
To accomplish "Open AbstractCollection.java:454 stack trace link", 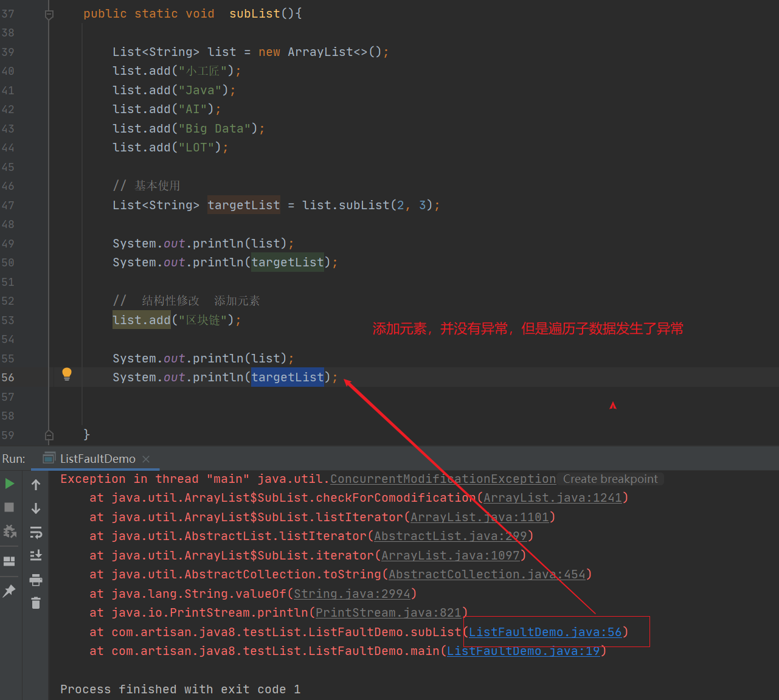I will [x=487, y=574].
